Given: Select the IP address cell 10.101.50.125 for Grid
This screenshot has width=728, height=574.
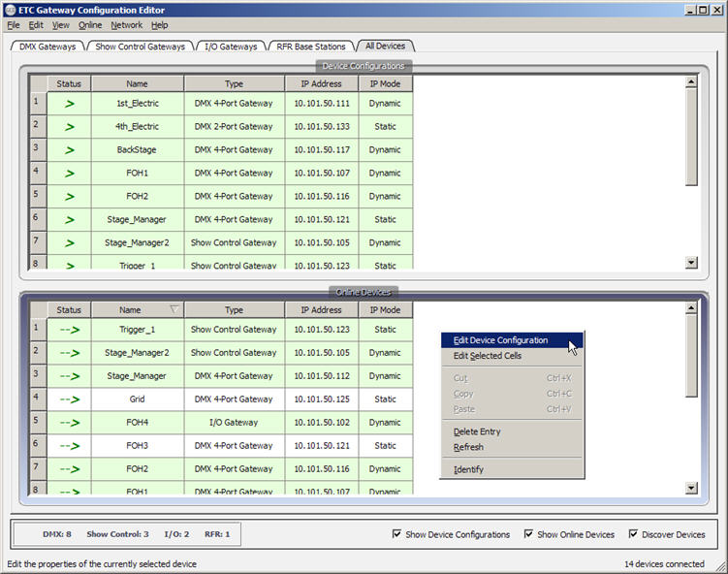Looking at the screenshot, I should pyautogui.click(x=321, y=399).
